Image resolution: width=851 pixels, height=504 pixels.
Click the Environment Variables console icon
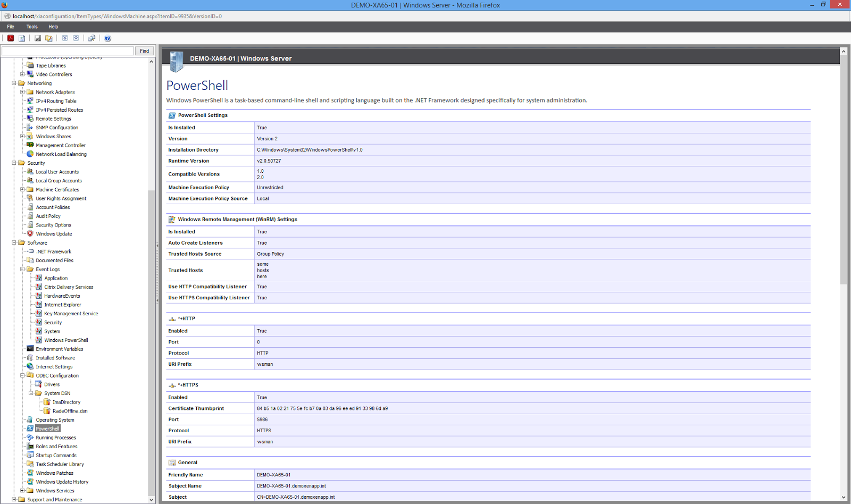pos(30,349)
